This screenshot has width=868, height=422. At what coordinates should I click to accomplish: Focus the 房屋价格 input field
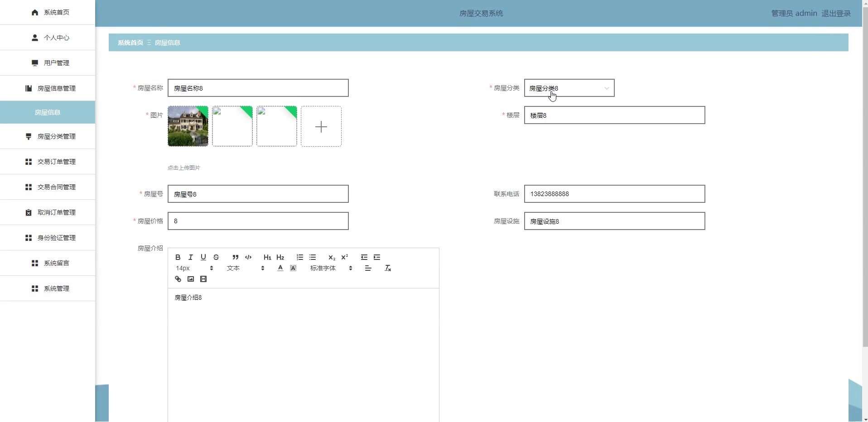tap(258, 221)
